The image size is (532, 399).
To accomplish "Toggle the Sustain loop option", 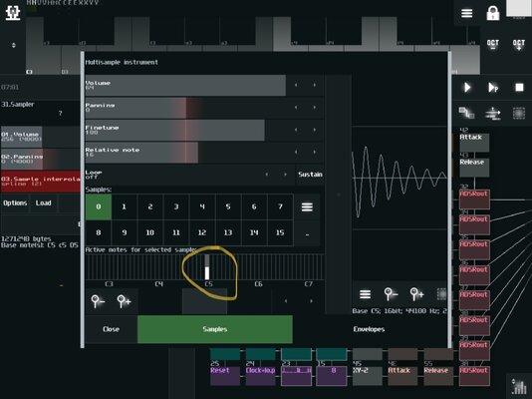I will coord(310,175).
